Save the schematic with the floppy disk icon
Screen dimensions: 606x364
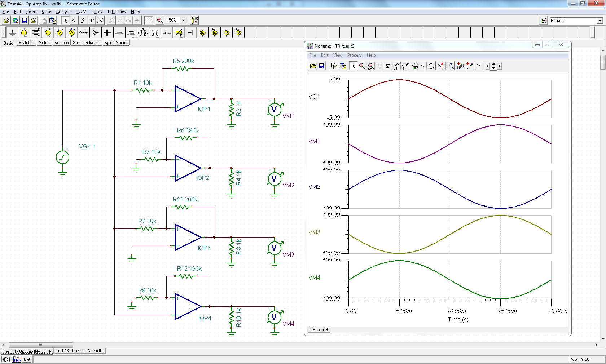point(24,21)
